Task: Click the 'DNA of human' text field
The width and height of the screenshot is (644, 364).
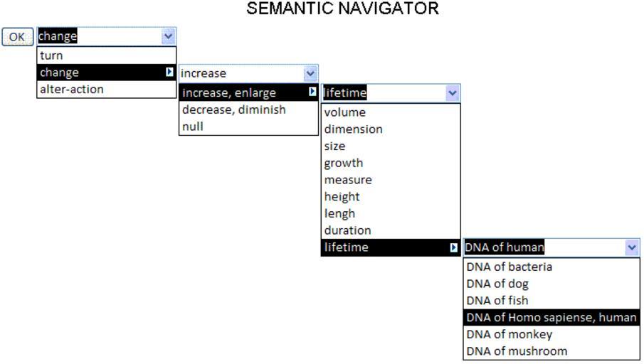Action: (544, 247)
